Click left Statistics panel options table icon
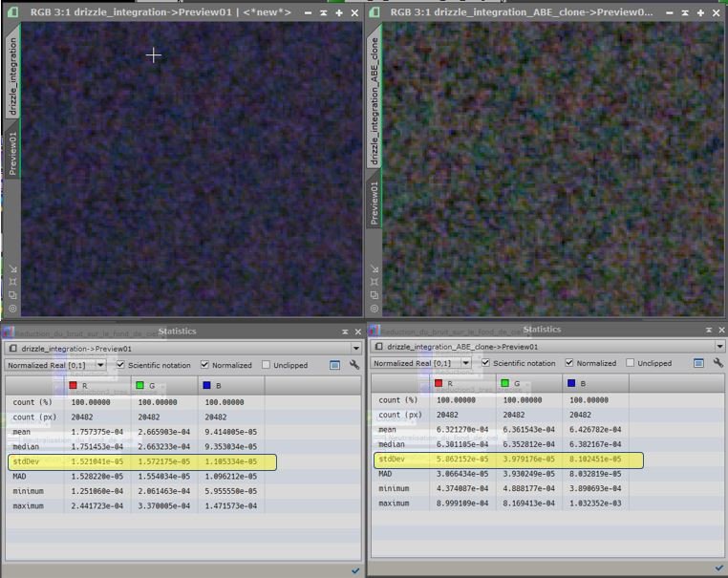The width and height of the screenshot is (728, 578). [334, 365]
